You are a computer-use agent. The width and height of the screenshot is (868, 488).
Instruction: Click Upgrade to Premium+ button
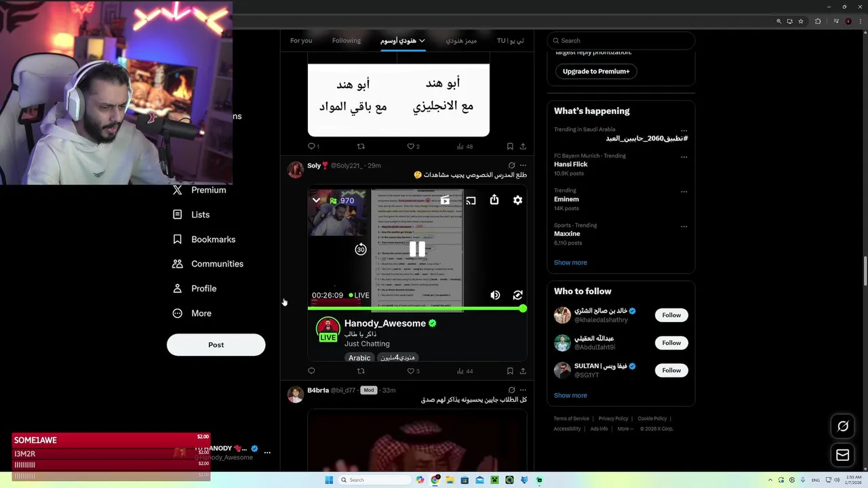596,71
